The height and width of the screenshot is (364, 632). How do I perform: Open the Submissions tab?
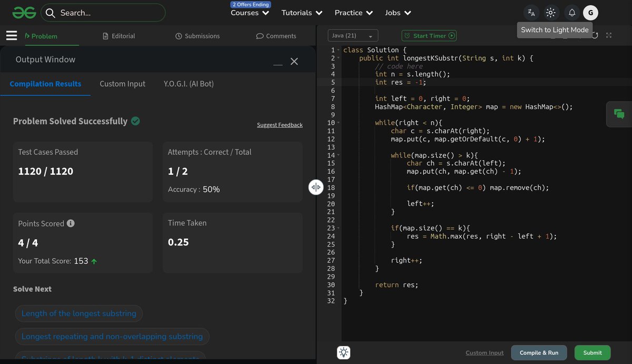pos(197,36)
